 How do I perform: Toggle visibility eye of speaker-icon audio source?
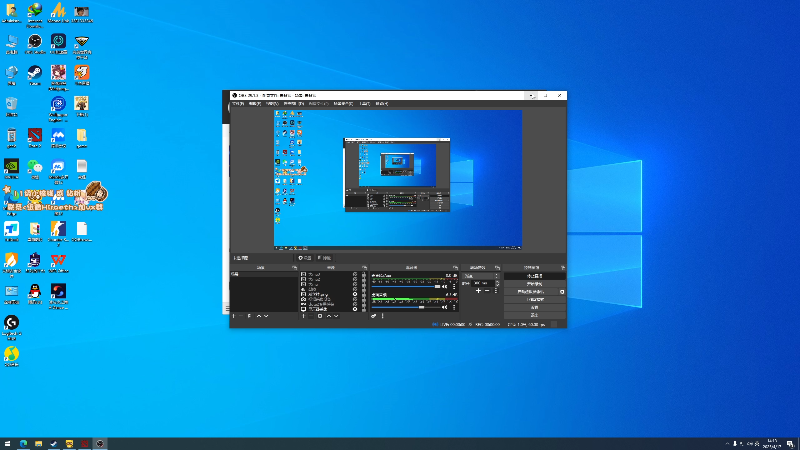click(355, 289)
